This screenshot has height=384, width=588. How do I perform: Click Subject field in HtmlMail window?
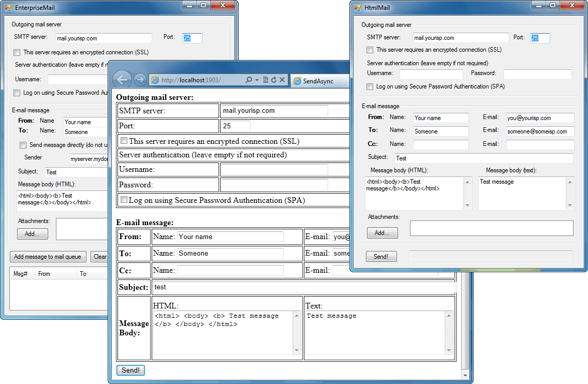coord(484,158)
